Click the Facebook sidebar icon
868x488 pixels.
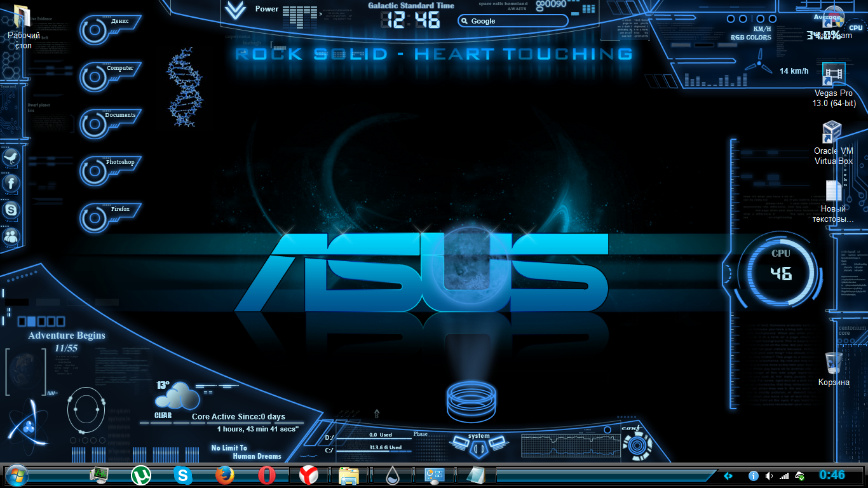[11, 184]
